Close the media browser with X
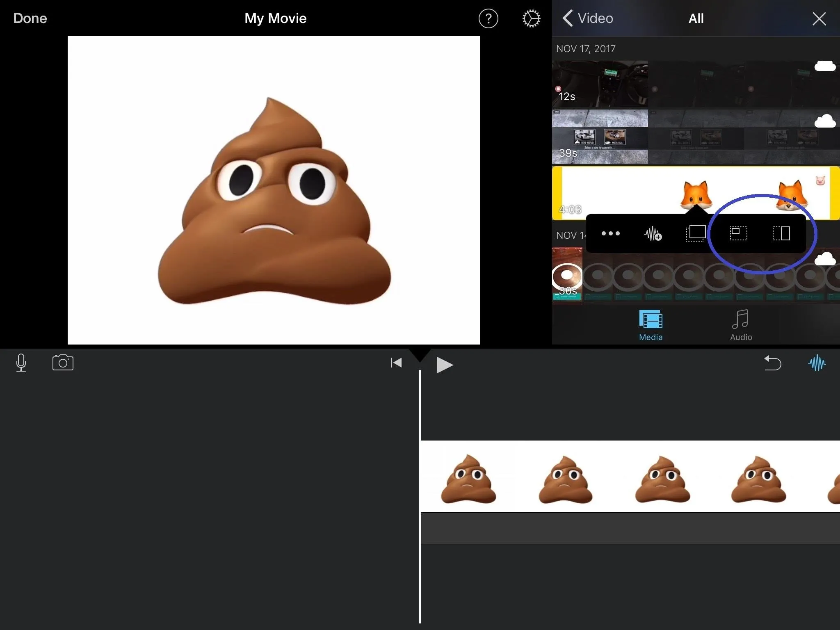The image size is (840, 630). 819,19
